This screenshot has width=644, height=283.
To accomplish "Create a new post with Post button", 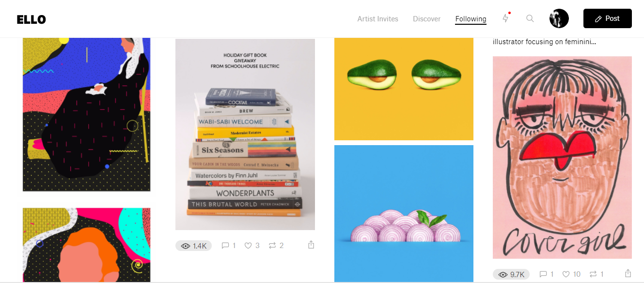I will (x=608, y=18).
